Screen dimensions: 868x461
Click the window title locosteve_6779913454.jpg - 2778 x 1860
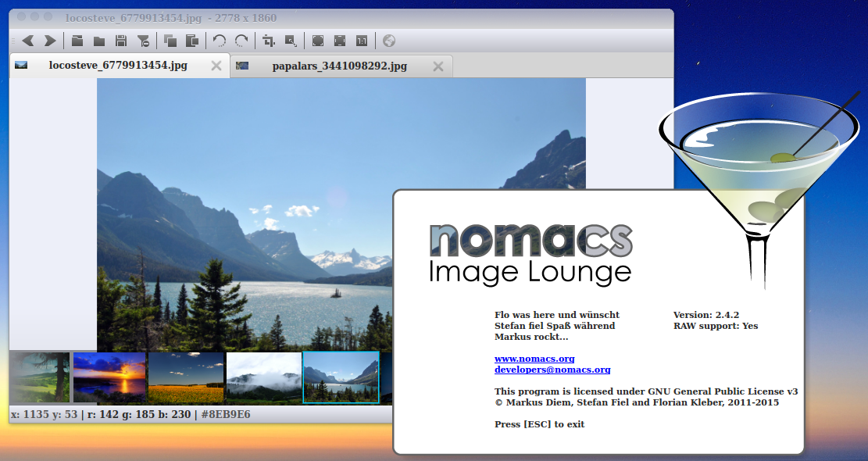coord(171,18)
